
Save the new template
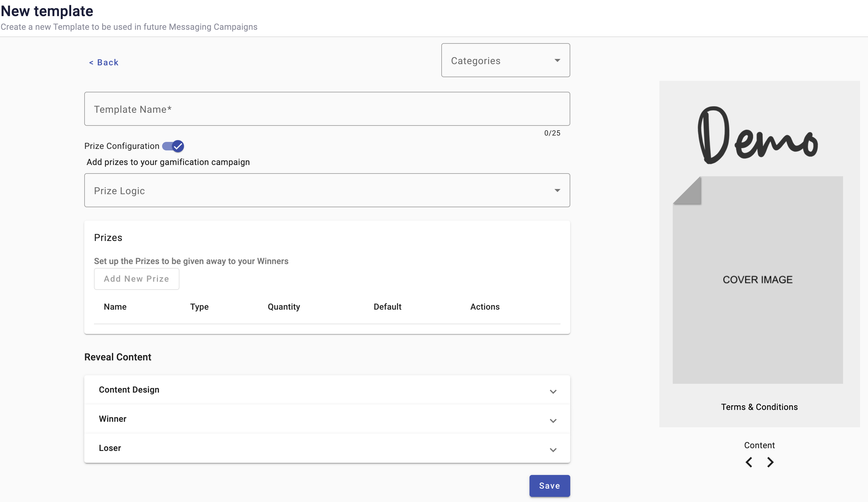[x=549, y=486]
